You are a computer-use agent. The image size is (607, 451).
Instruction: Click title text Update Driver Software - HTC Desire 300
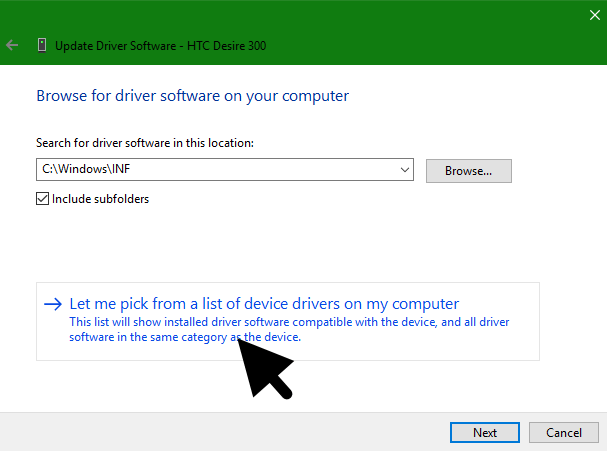point(161,46)
